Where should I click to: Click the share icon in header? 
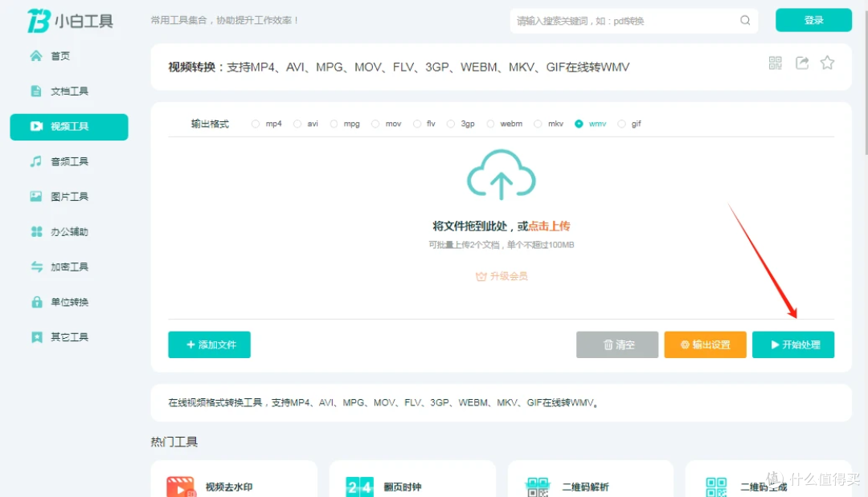click(801, 63)
